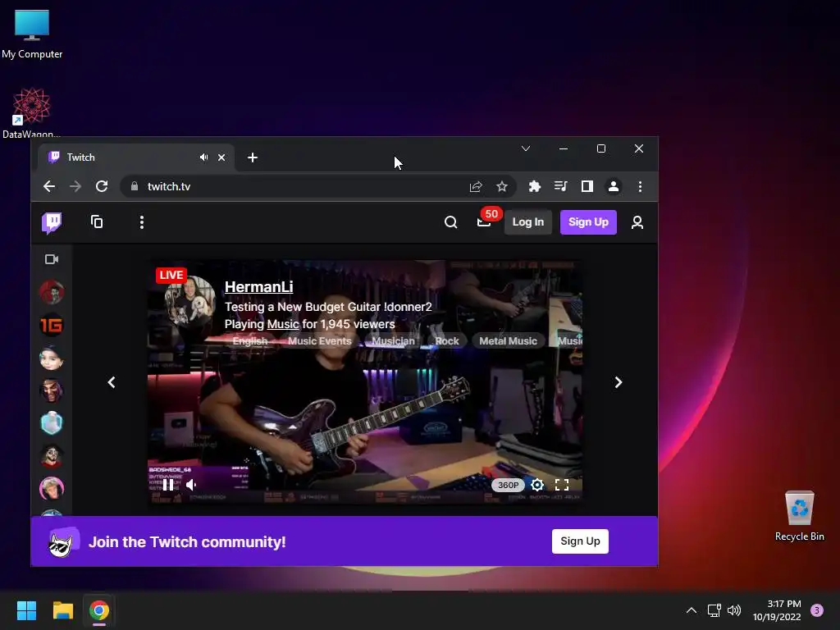
Task: Click the followed channels camera icon in sidebar
Action: pyautogui.click(x=52, y=259)
